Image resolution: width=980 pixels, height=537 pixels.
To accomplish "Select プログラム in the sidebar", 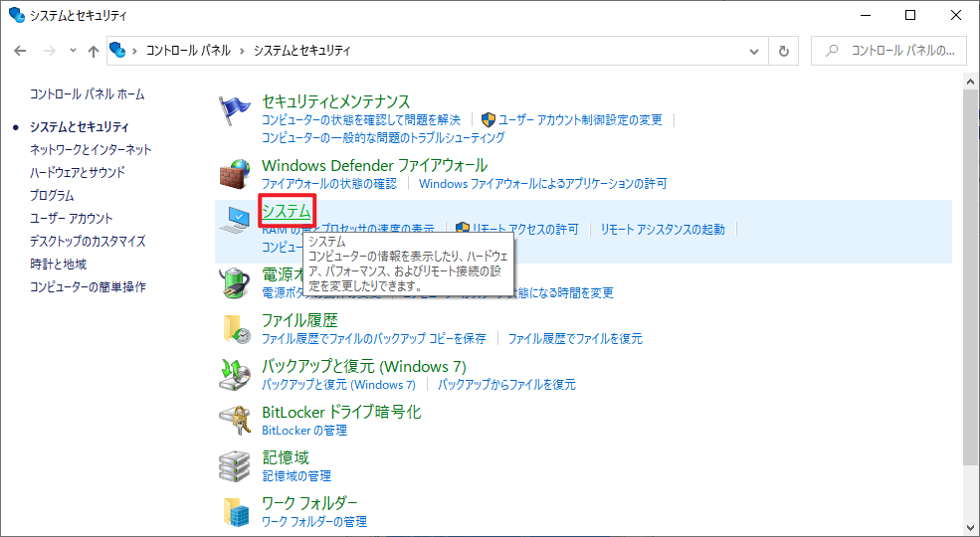I will pos(52,196).
